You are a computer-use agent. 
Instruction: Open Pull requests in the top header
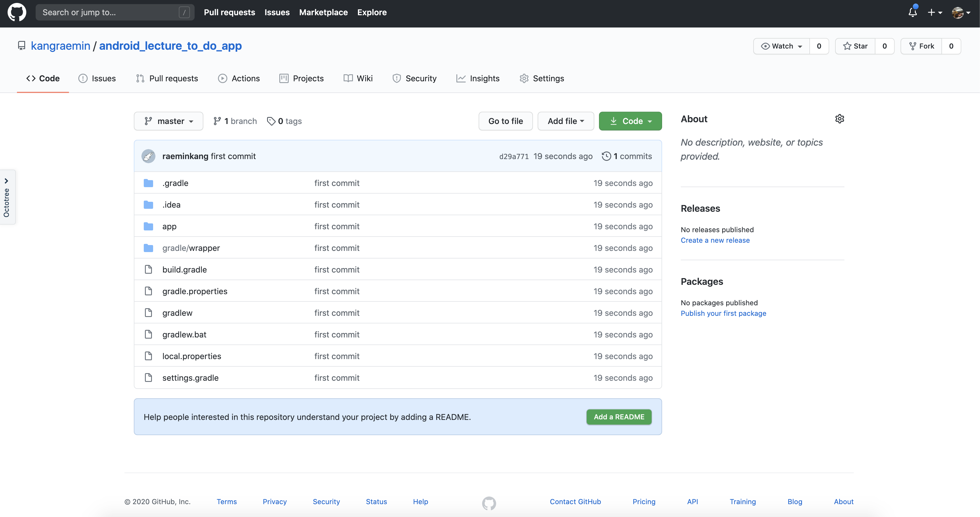(229, 12)
